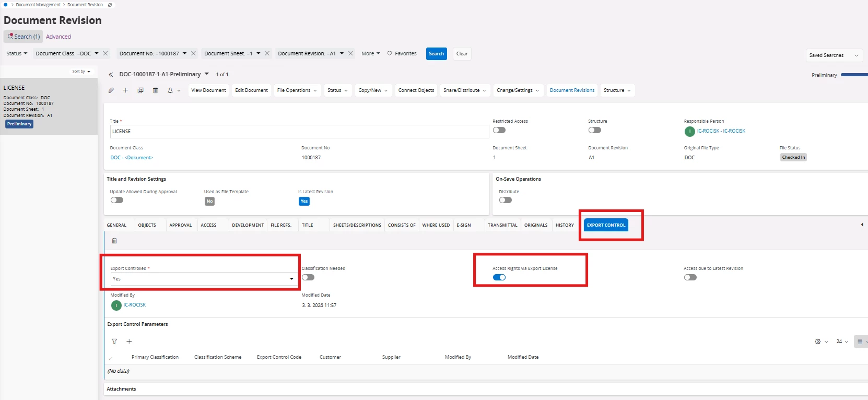868x400 pixels.
Task: Expand the Document Class filter dropdown arrow
Action: point(97,53)
